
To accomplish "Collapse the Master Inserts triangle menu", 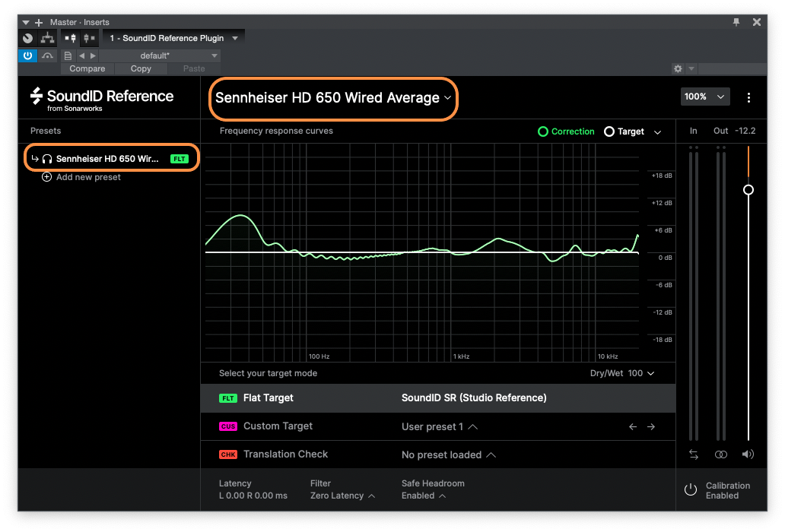I will coord(26,23).
